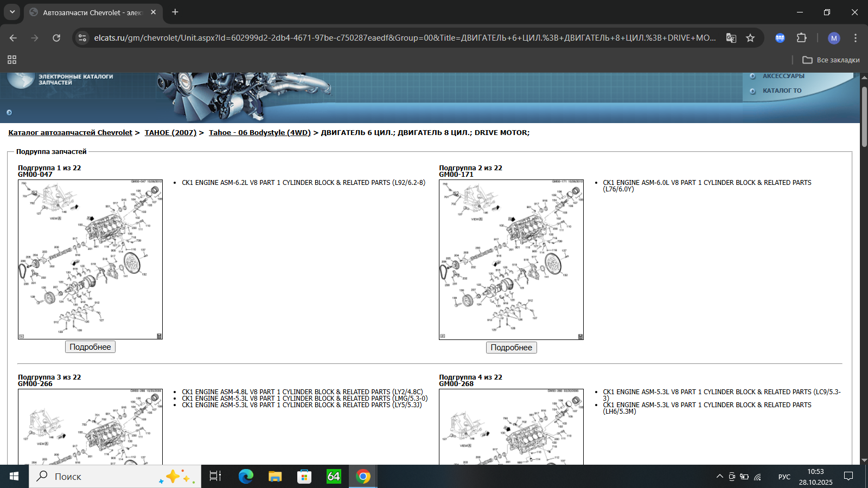
Task: Click the Подгруппа 3 из 22 heading
Action: pyautogui.click(x=49, y=377)
